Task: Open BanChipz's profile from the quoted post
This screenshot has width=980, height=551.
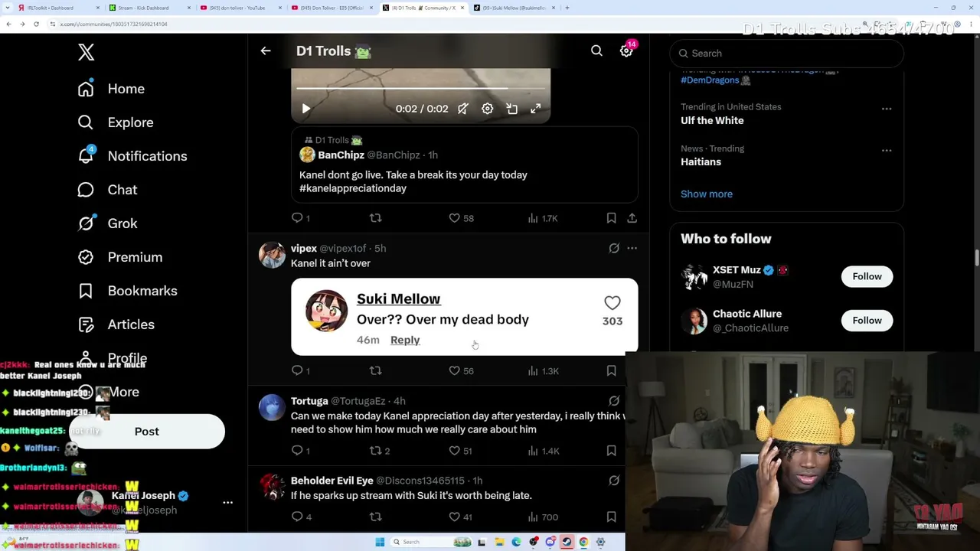Action: pos(341,155)
